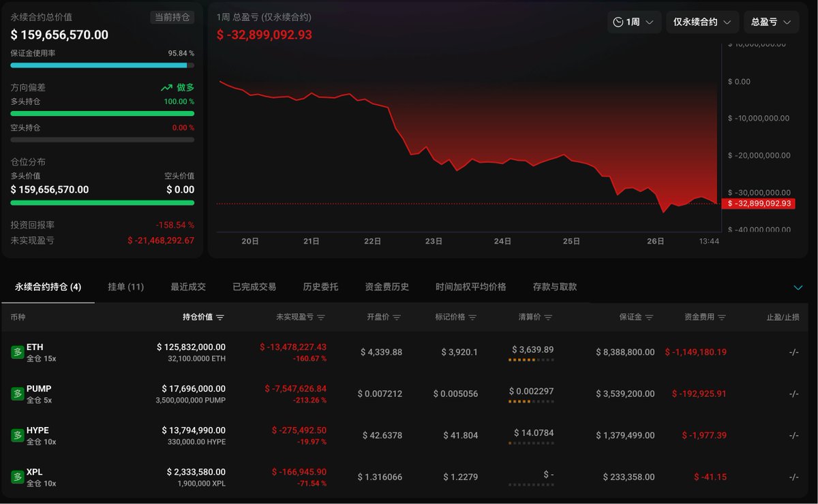
Task: Click ETH margin $ 8,388,800.00
Action: point(625,352)
